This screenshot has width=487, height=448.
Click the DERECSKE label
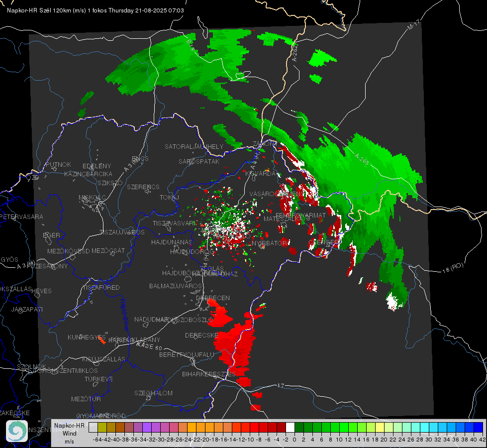(x=201, y=335)
